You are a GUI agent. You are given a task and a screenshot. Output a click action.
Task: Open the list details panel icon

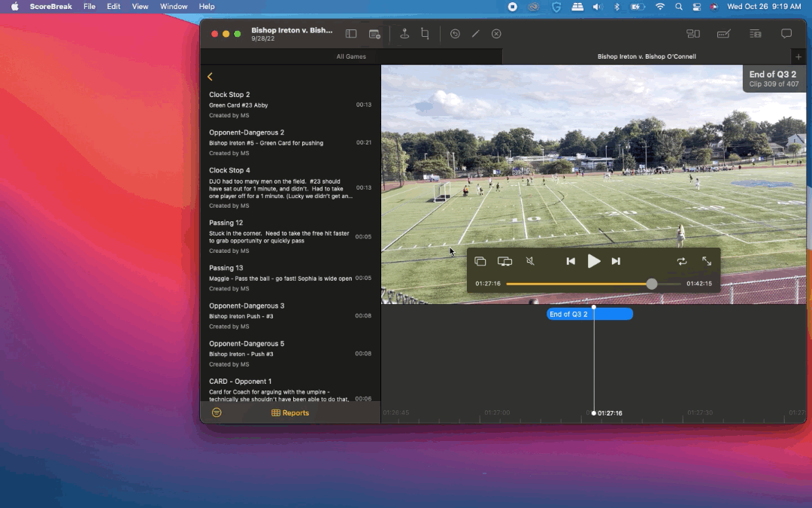click(755, 34)
